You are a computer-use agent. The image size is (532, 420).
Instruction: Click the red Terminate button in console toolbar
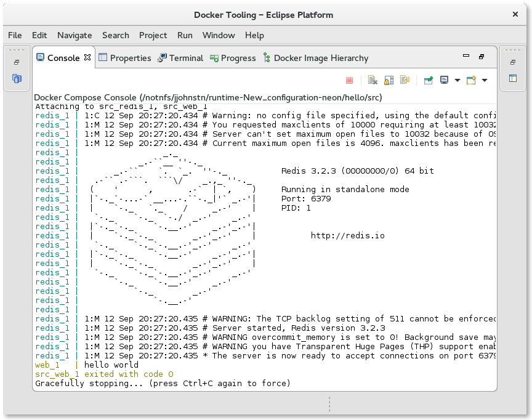[349, 81]
